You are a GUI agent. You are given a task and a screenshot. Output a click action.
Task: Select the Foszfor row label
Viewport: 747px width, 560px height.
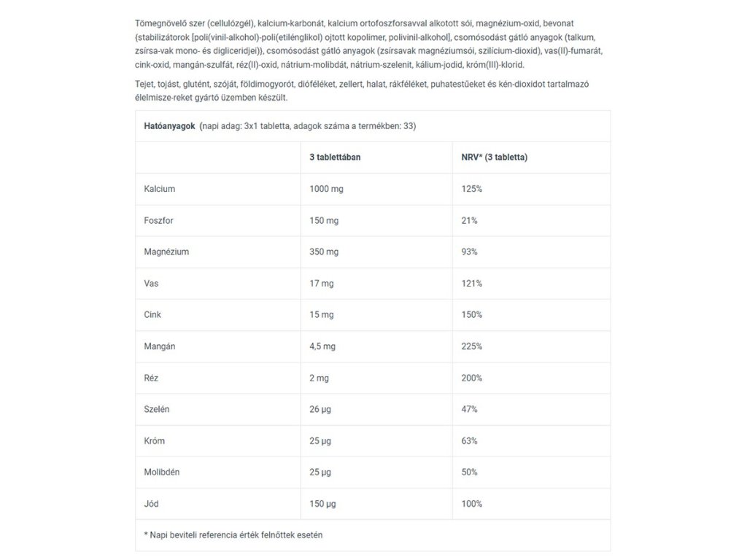158,220
